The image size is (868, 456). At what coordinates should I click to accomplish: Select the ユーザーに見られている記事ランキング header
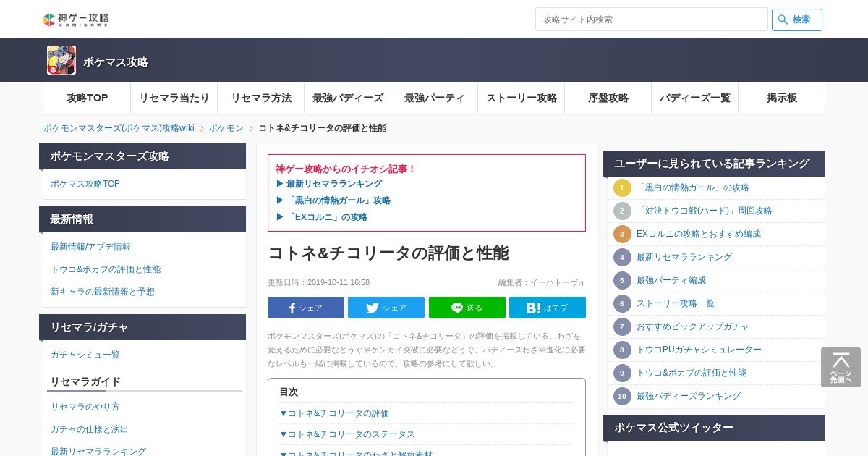[x=714, y=164]
